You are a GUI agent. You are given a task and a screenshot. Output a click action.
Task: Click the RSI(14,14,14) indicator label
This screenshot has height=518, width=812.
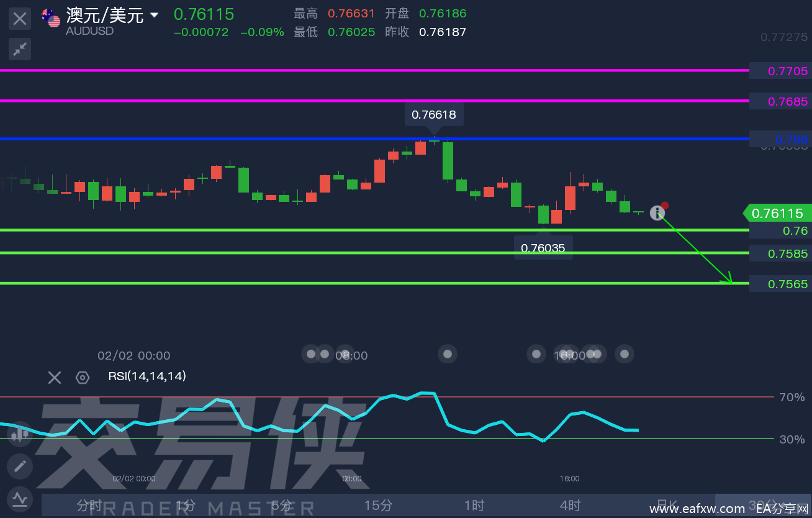[x=147, y=376]
